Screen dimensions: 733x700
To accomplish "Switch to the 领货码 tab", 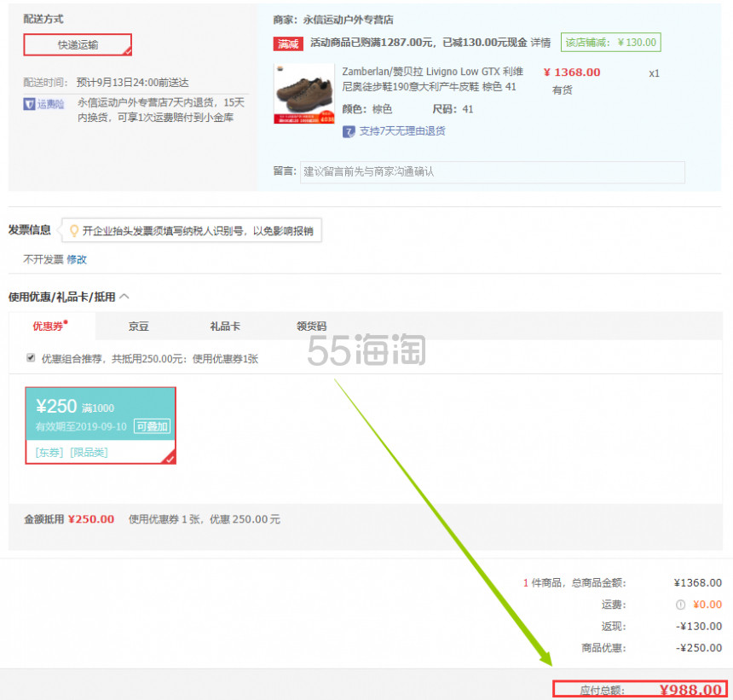I will (311, 327).
